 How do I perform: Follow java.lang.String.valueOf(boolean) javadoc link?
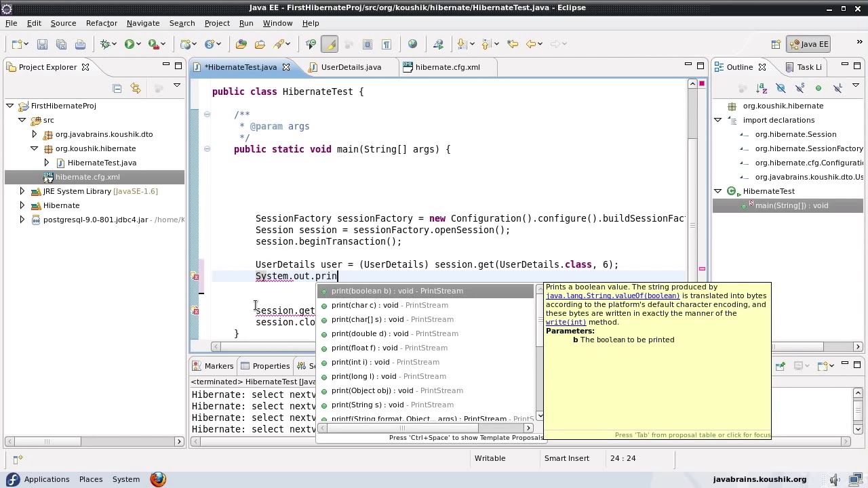[612, 296]
